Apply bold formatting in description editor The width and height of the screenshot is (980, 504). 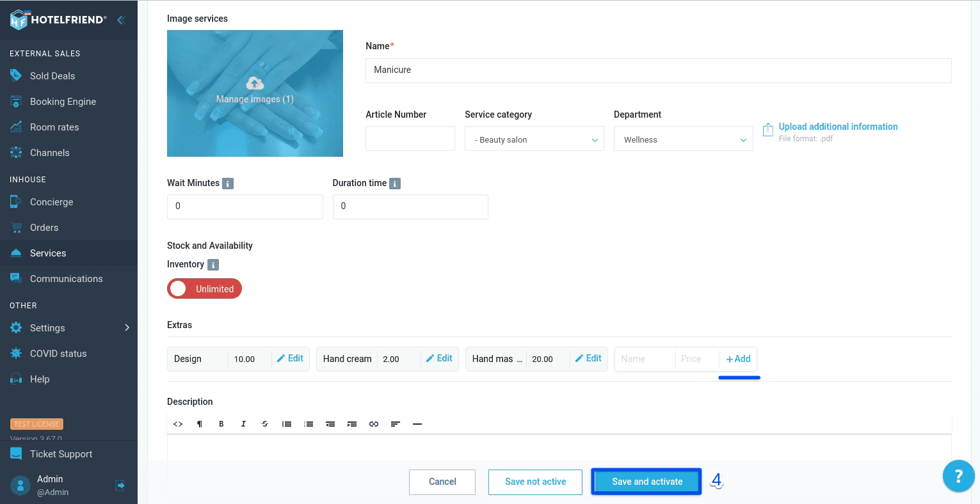(221, 424)
